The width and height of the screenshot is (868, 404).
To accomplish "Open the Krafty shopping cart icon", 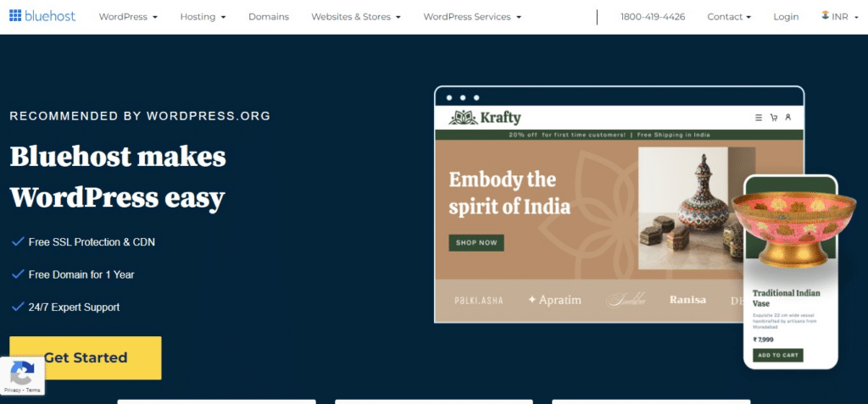I will (x=773, y=118).
